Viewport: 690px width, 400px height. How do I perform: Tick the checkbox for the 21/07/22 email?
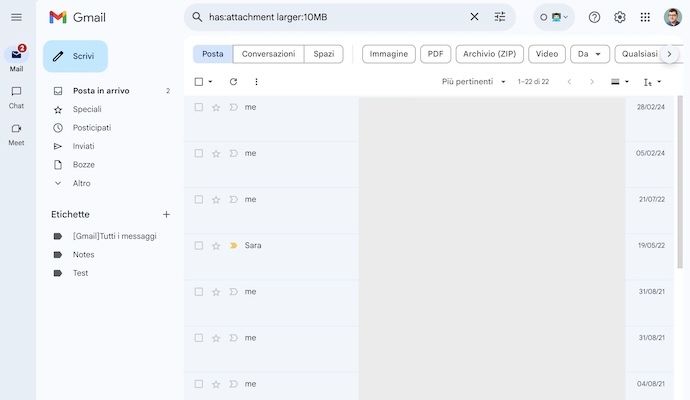click(x=199, y=199)
